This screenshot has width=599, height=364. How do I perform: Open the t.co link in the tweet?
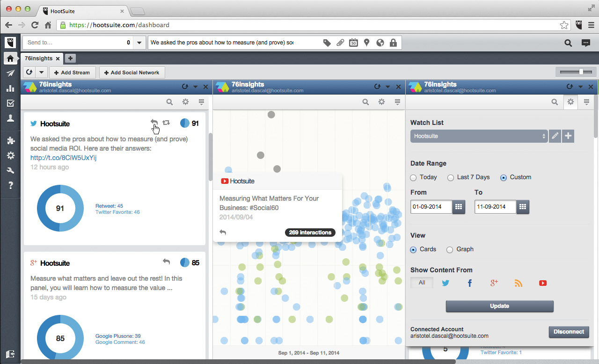[x=63, y=158]
